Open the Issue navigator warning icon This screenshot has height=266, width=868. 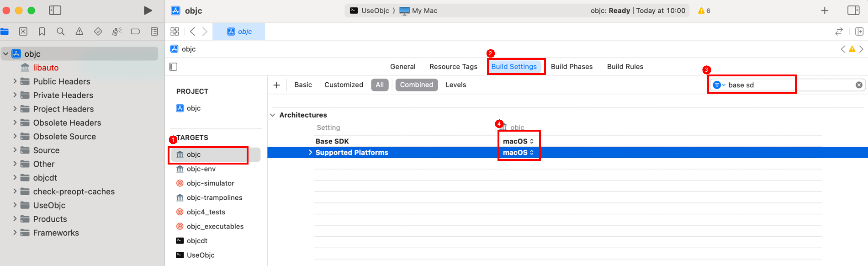(79, 32)
